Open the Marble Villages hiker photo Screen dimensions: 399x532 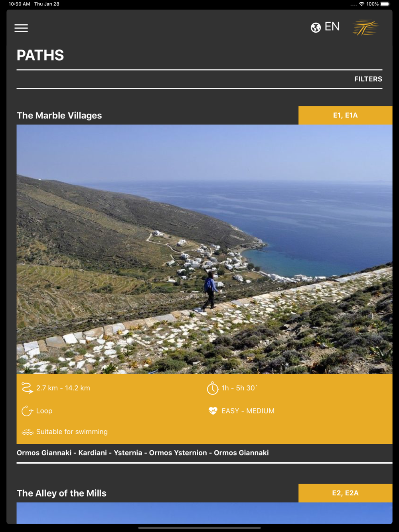(204, 249)
